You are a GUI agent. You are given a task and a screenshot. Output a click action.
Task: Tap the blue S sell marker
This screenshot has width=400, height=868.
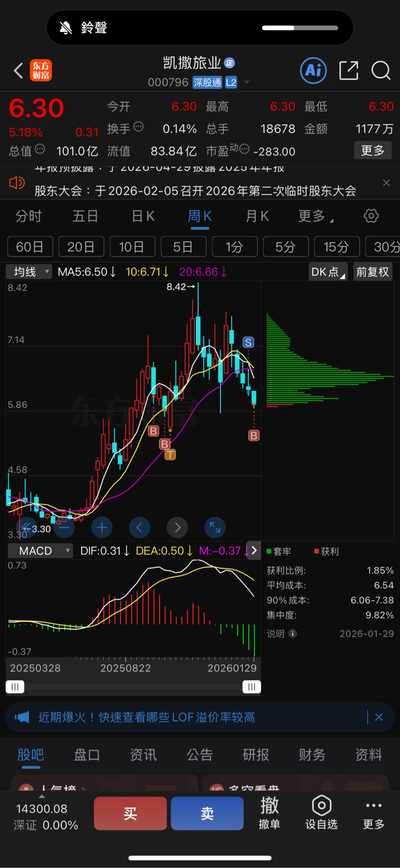point(248,343)
